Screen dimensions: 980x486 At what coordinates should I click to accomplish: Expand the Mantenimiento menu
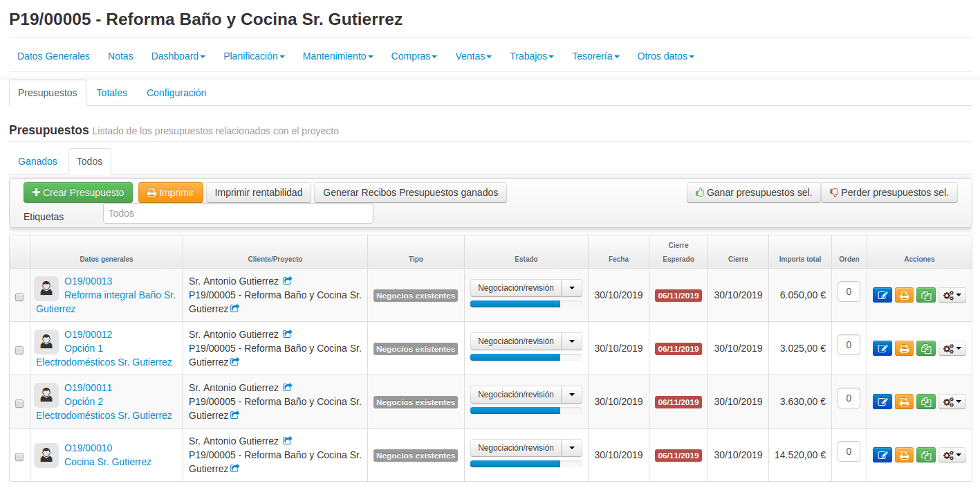tap(338, 56)
